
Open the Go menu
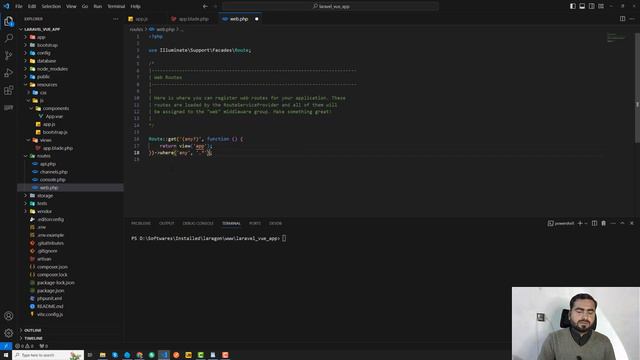(x=85, y=6)
